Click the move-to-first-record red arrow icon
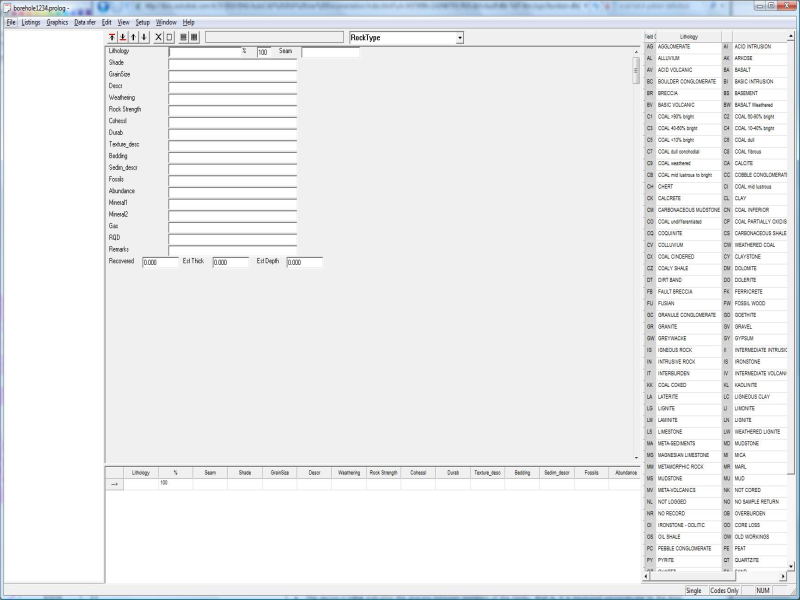The width and height of the screenshot is (800, 600). [112, 37]
